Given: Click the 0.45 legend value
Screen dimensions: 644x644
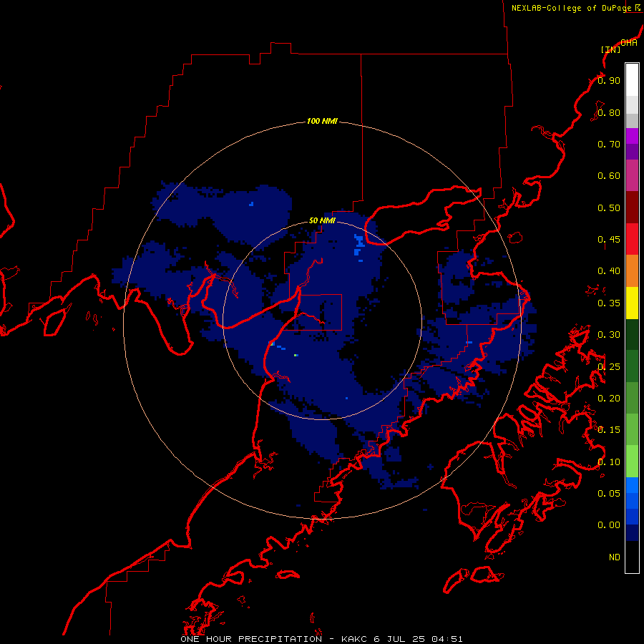Looking at the screenshot, I should click(x=609, y=240).
